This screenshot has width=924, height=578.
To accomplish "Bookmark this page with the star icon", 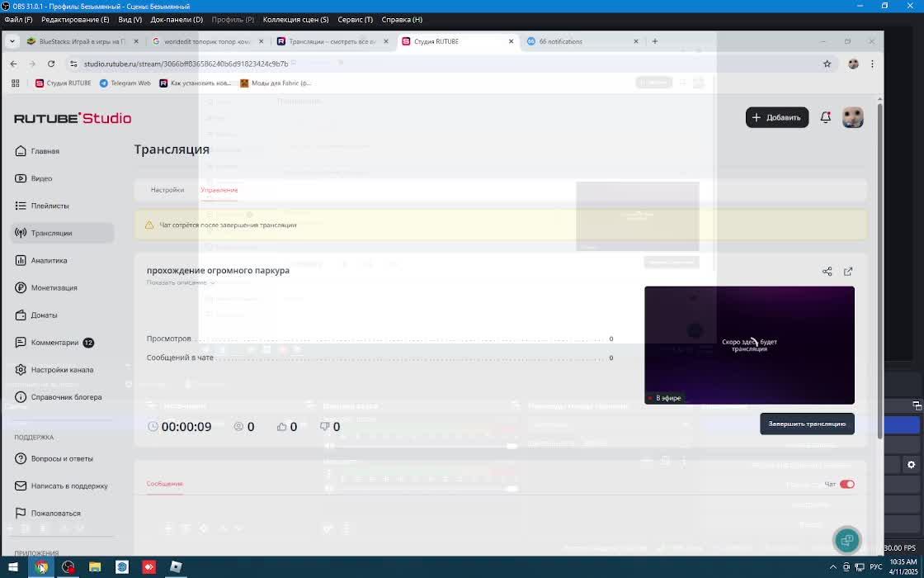I will [827, 64].
